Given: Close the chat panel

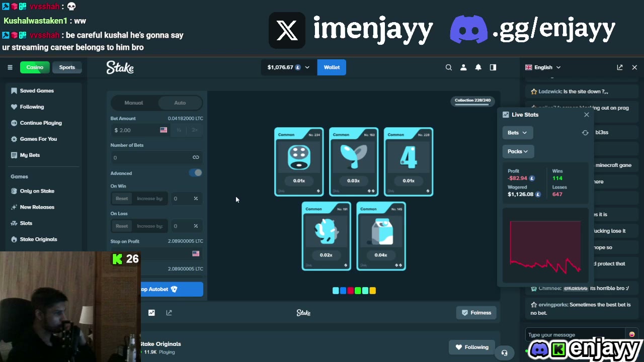Looking at the screenshot, I should coord(634,67).
